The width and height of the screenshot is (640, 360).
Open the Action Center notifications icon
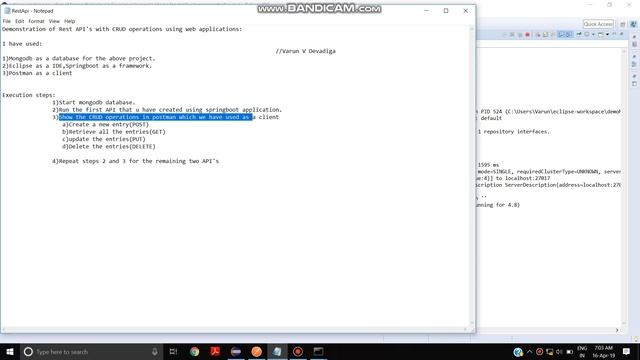627,351
